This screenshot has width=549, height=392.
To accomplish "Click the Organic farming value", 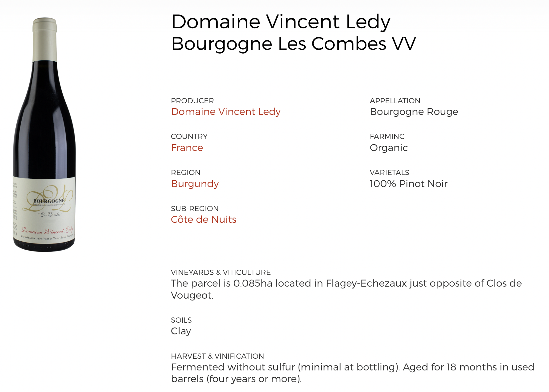I will (x=389, y=148).
